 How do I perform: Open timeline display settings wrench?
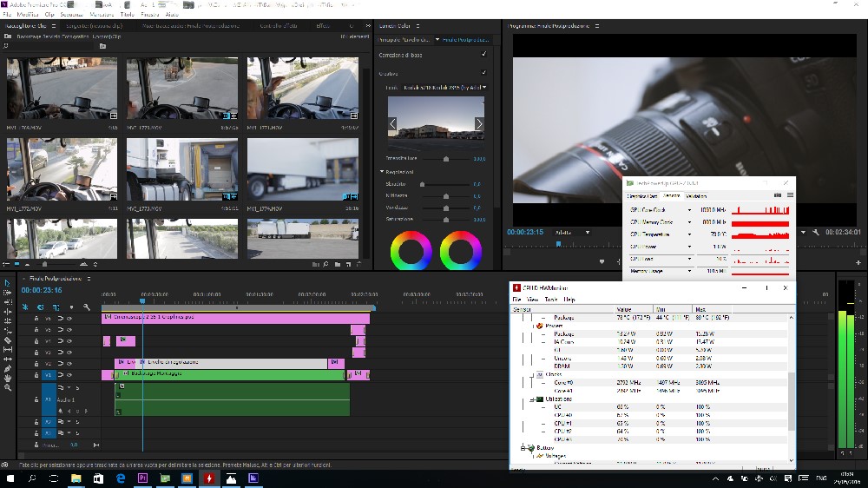point(86,307)
